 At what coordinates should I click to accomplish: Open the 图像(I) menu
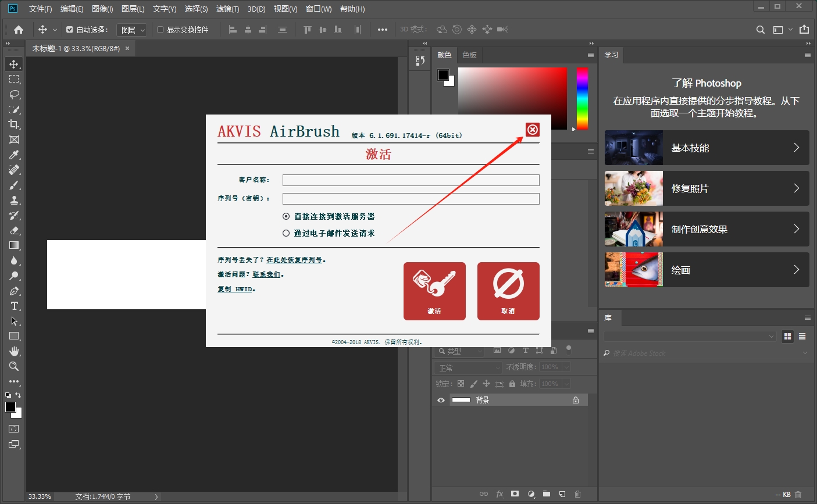click(x=102, y=9)
